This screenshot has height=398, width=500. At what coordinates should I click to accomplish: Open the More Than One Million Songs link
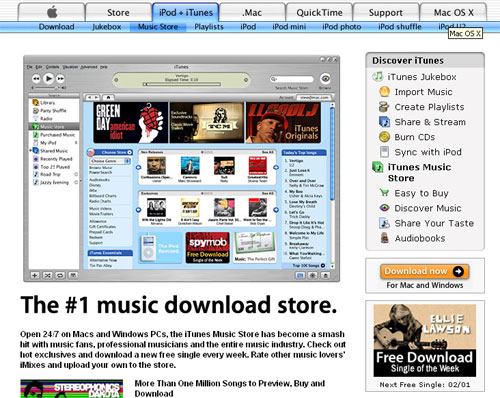pos(230,388)
